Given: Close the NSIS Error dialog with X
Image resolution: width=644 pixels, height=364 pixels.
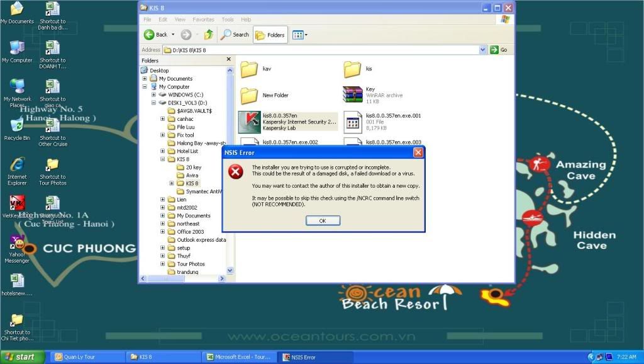Looking at the screenshot, I should pyautogui.click(x=418, y=152).
